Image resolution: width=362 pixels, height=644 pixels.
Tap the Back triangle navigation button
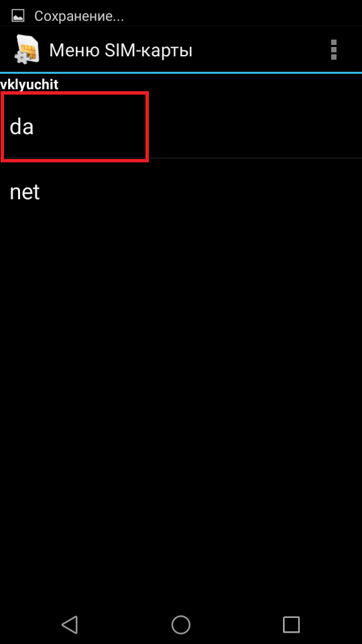pos(70,625)
